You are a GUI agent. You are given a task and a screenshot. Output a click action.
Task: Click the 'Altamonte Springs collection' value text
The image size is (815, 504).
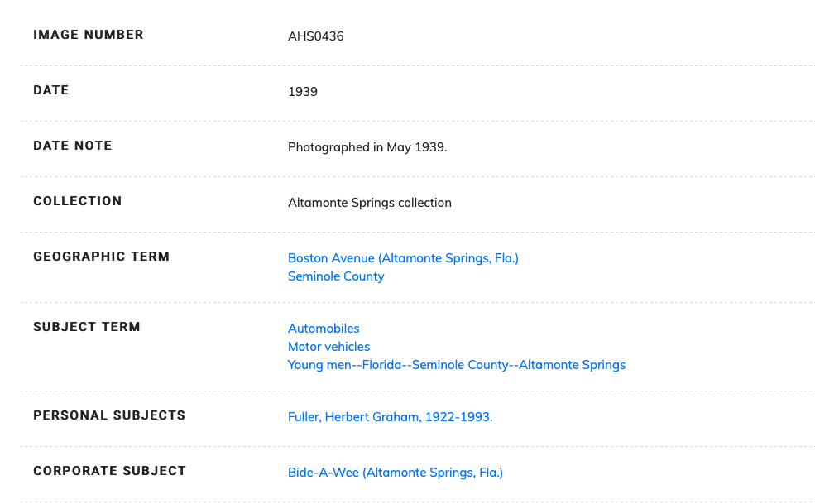click(x=369, y=203)
